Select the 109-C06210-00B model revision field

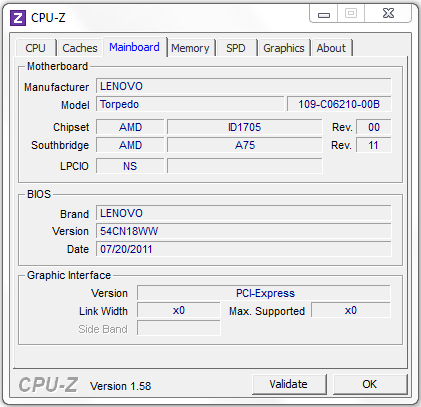[x=339, y=104]
